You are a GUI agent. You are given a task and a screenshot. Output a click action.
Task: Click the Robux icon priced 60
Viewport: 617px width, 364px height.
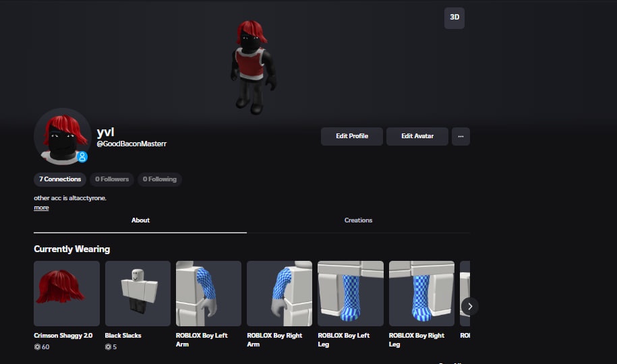point(37,346)
